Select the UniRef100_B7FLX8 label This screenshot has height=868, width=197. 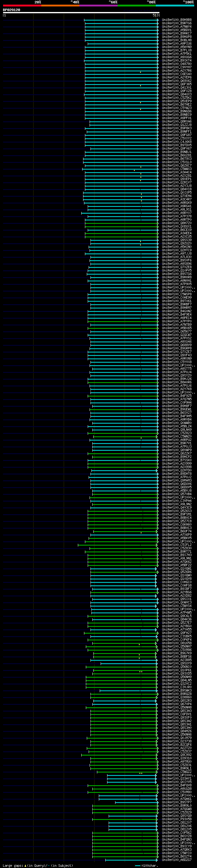tap(177, 50)
